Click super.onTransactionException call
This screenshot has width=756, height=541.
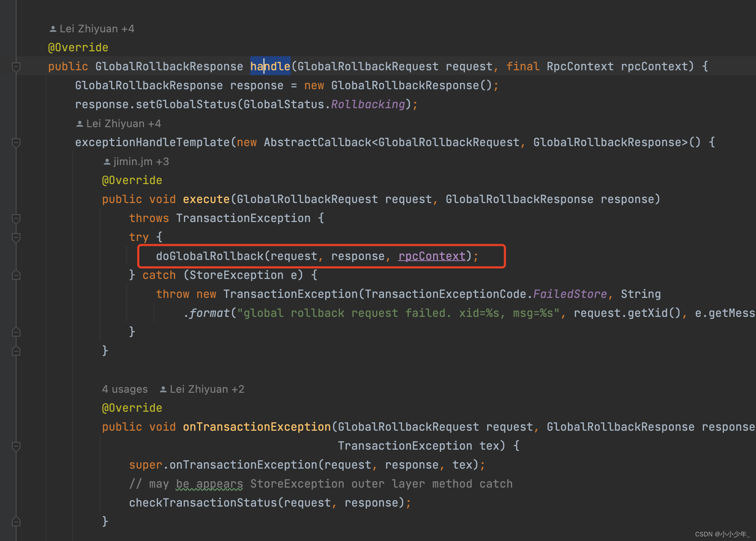pyautogui.click(x=223, y=465)
